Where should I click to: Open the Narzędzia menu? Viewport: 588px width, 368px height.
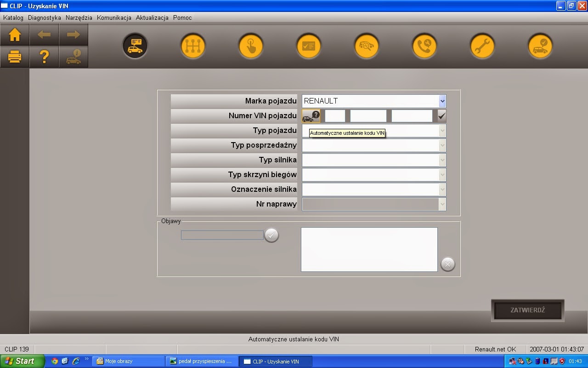tap(79, 17)
